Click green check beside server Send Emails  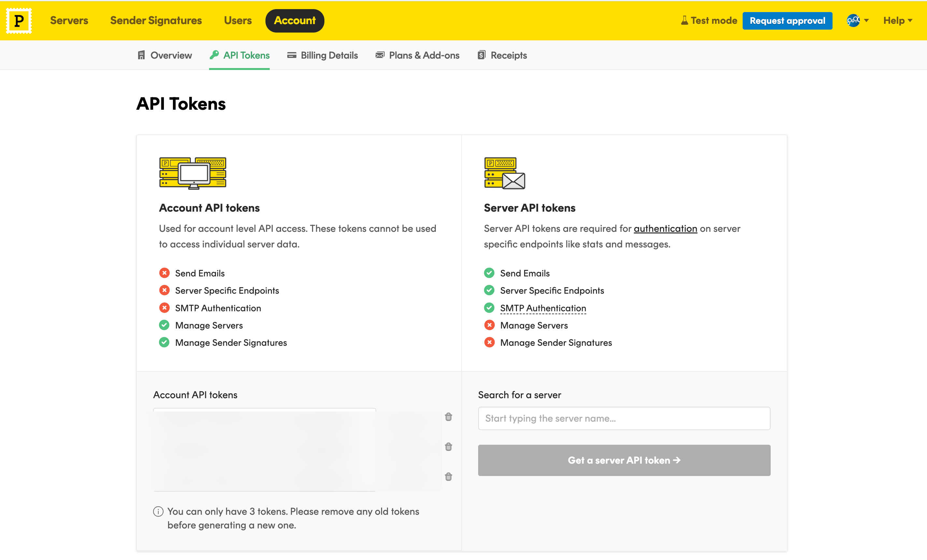[x=489, y=273]
